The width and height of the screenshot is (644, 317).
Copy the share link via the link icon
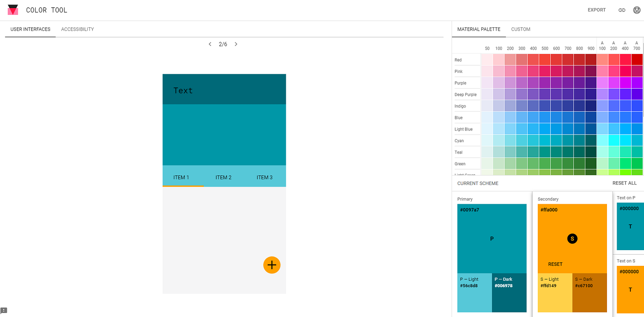coord(622,10)
